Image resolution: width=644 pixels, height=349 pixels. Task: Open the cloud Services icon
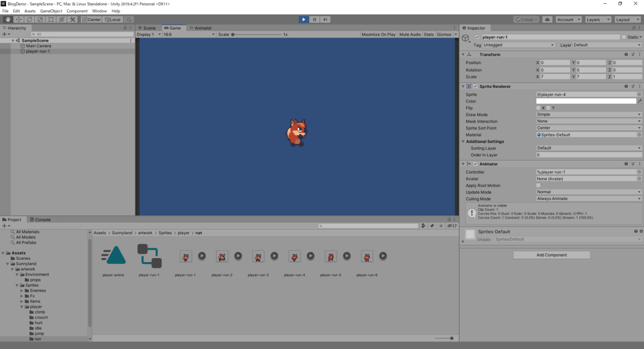[547, 19]
